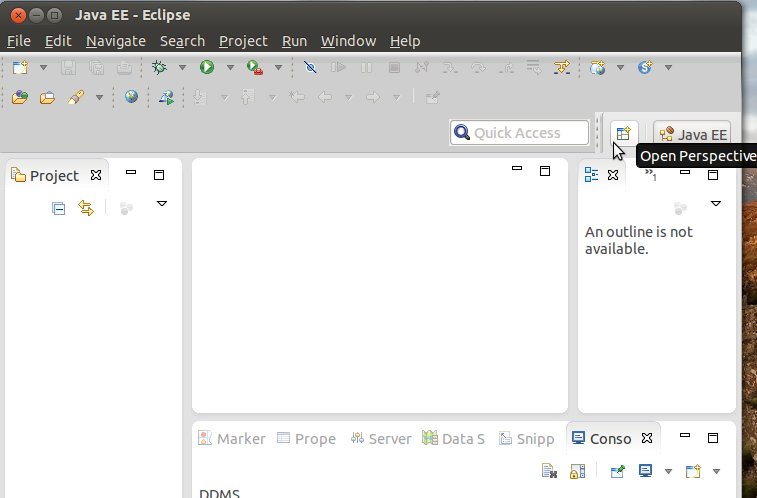Click the Previous Annotation icon
The height and width of the screenshot is (498, 757).
coord(248,97)
